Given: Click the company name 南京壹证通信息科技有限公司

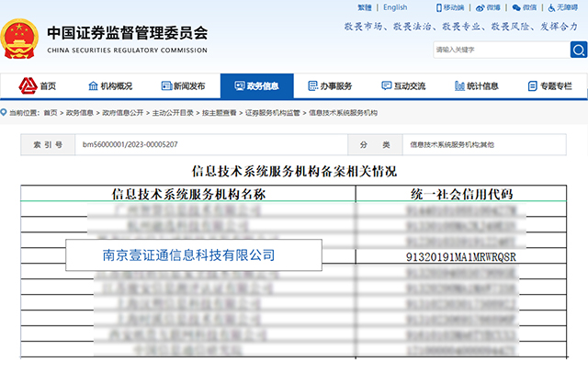Looking at the screenshot, I should click(188, 255).
